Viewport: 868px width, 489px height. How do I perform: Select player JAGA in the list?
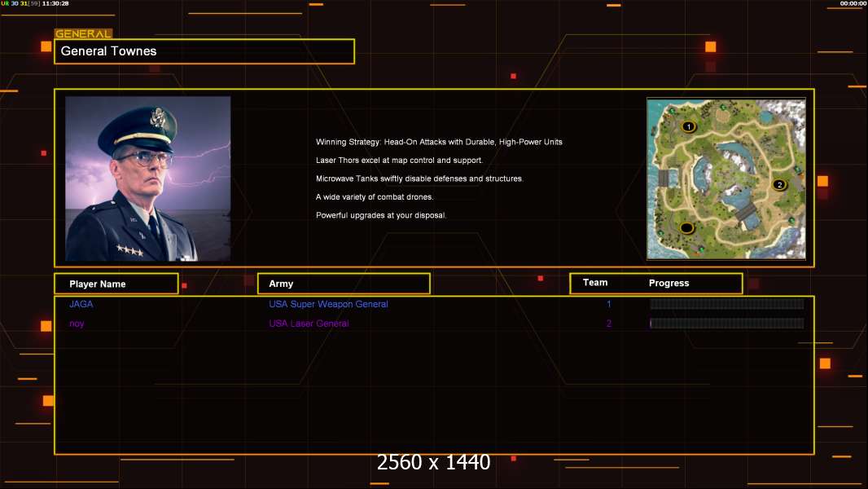(x=81, y=304)
